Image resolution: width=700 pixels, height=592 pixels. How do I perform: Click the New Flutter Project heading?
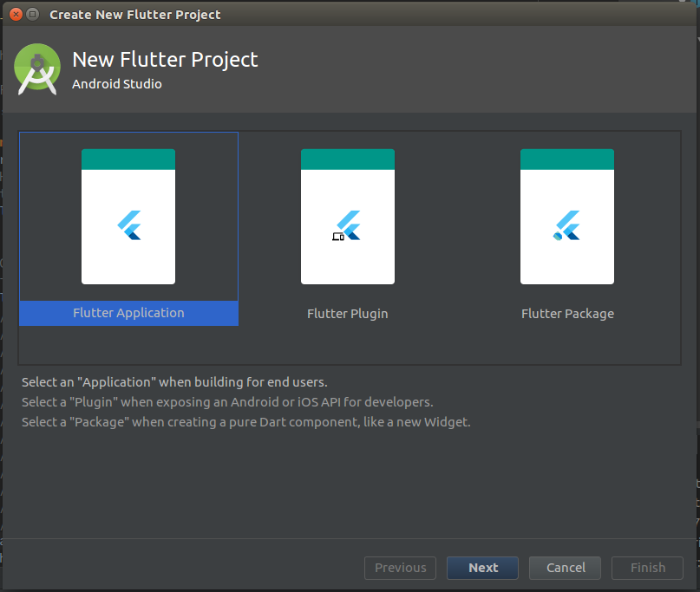(x=165, y=59)
